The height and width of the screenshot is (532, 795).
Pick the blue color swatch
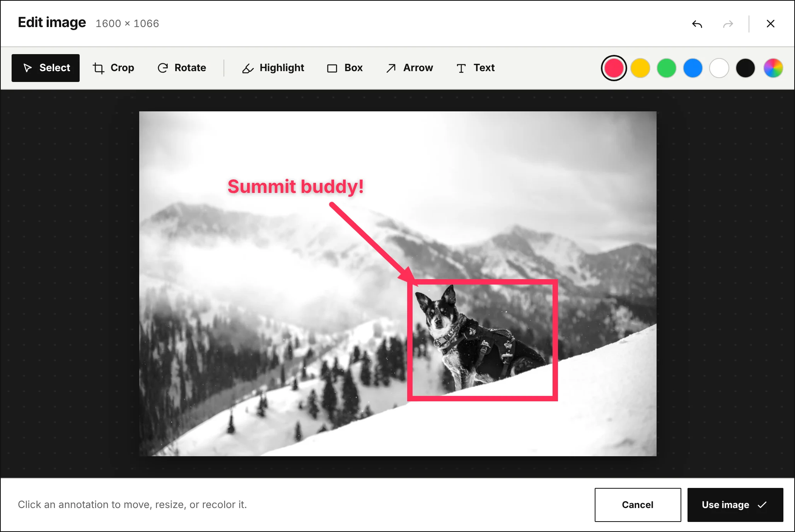[693, 68]
